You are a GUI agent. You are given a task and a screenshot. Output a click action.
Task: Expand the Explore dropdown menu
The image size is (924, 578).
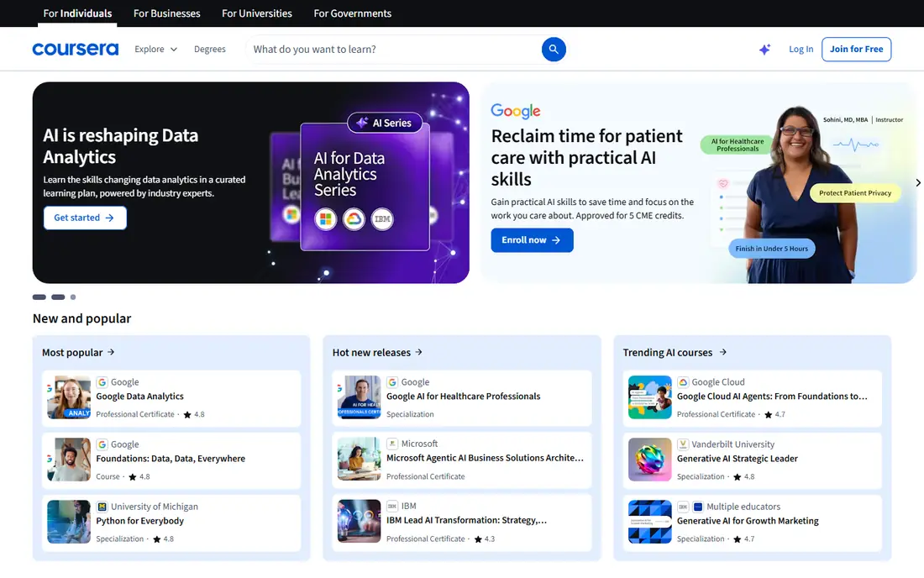(155, 50)
